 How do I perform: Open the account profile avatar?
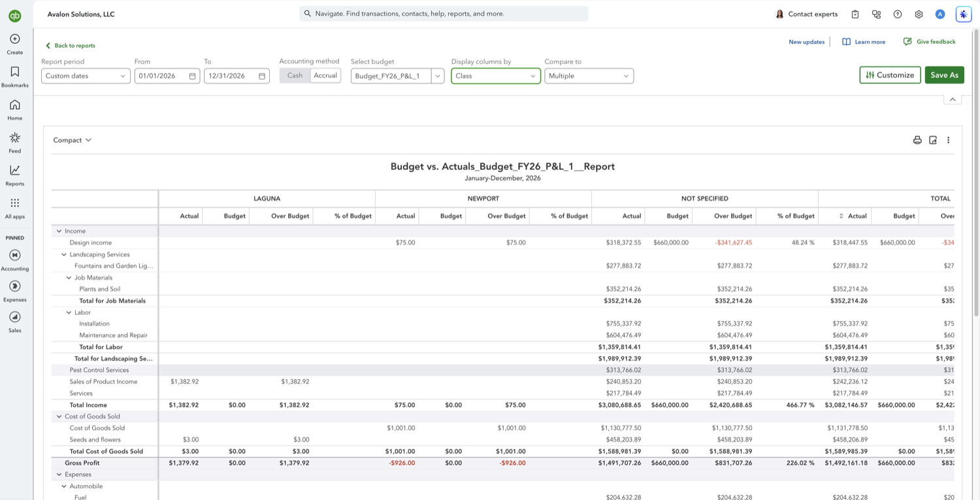(940, 14)
